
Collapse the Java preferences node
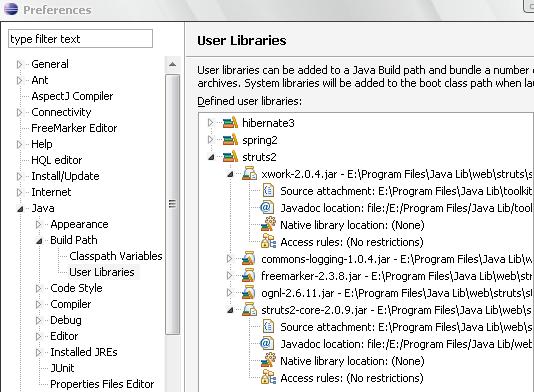coord(20,209)
